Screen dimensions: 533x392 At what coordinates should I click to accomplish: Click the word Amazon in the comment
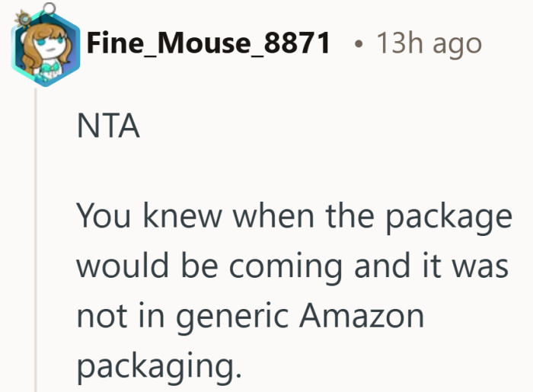point(365,314)
